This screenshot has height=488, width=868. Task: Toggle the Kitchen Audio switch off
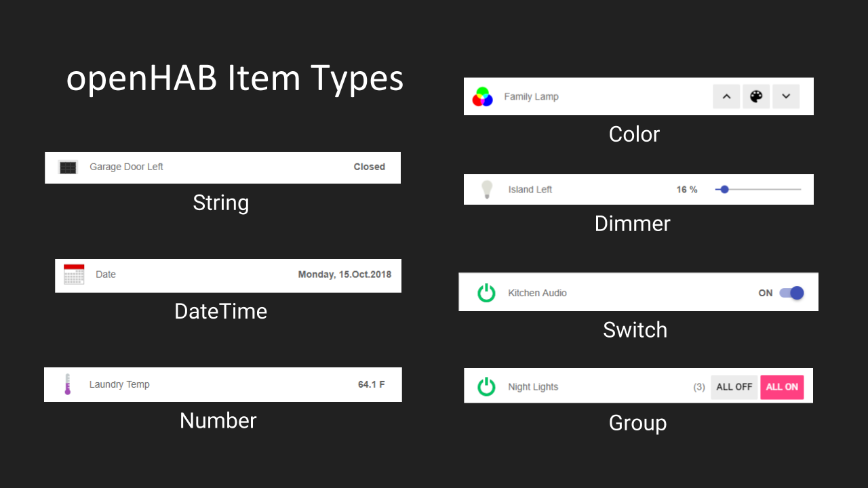791,293
